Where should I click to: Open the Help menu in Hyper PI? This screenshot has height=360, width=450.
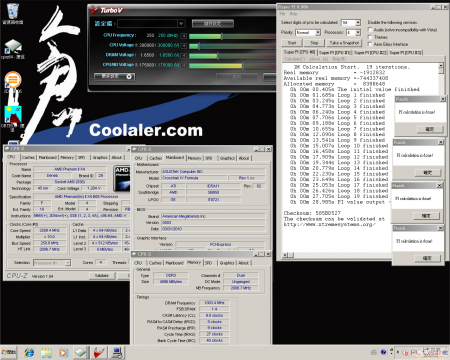pos(293,14)
